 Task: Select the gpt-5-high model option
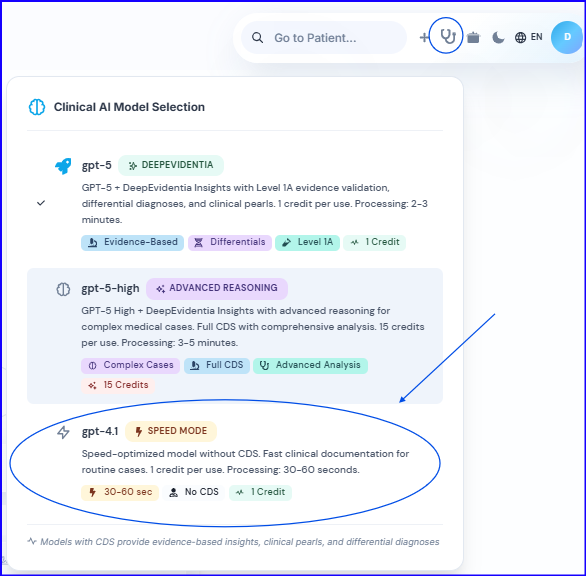(235, 336)
